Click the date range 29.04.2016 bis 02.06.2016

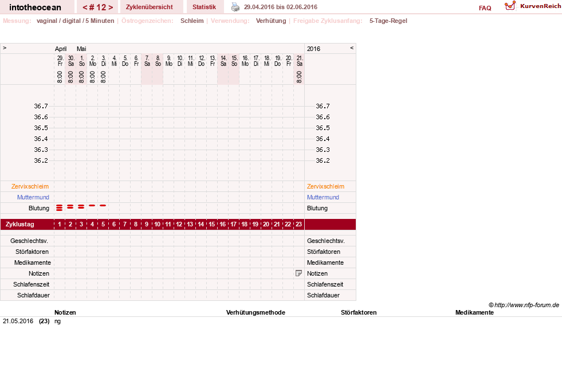point(280,7)
